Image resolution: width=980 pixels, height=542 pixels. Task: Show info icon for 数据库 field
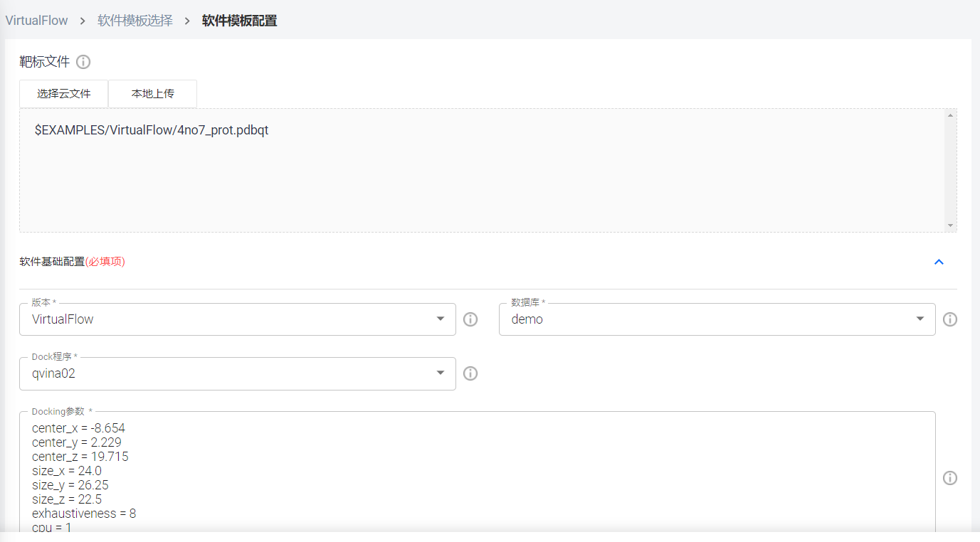coord(950,319)
